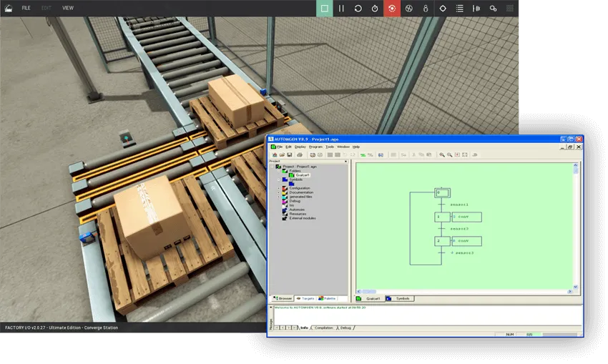Select the Automsim item in project tree
608x364 pixels.
point(297,210)
